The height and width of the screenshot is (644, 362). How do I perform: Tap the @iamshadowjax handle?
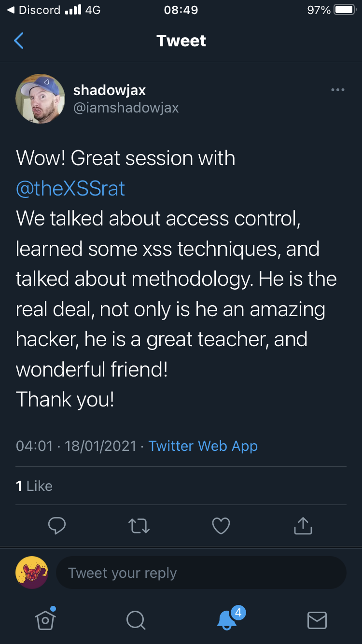pos(125,108)
